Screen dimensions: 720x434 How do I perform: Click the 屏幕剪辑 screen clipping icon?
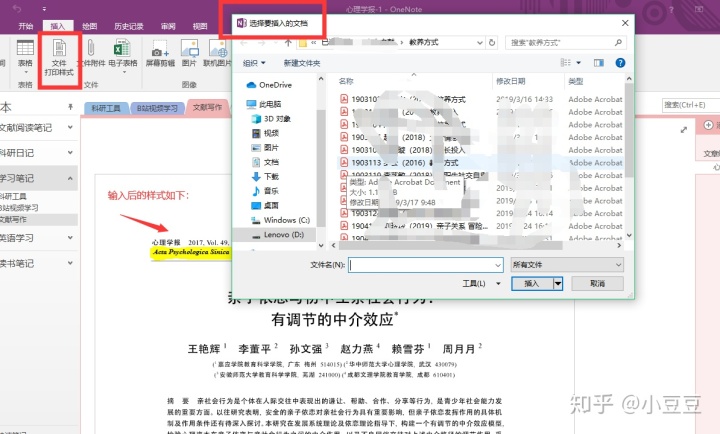pos(160,50)
